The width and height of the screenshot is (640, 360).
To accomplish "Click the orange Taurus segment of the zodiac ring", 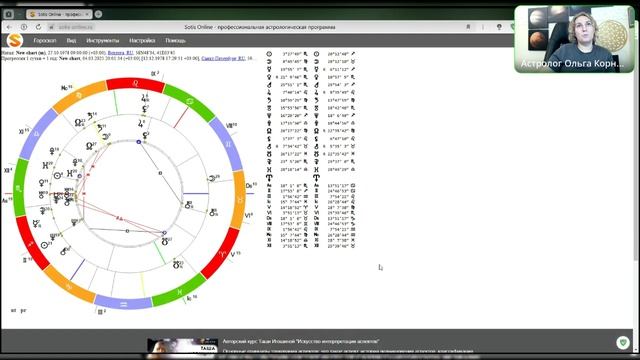I will (239, 200).
